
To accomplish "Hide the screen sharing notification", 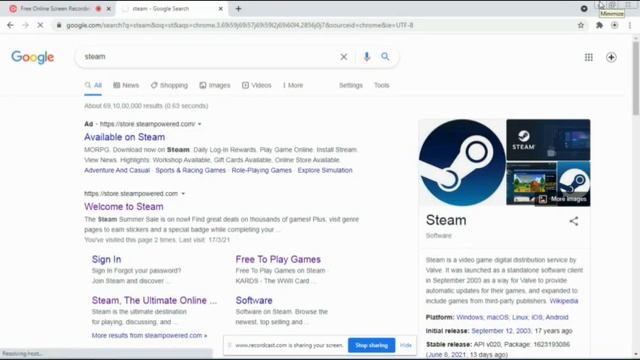I will click(x=406, y=345).
